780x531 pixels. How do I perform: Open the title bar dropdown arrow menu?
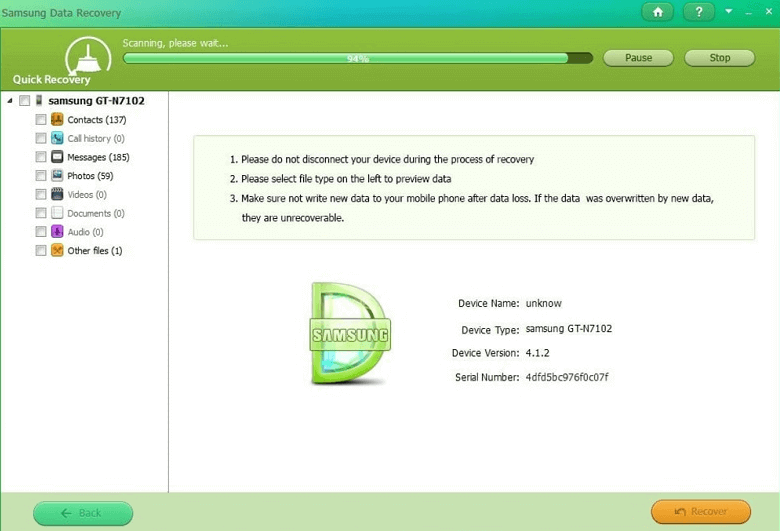click(x=728, y=11)
